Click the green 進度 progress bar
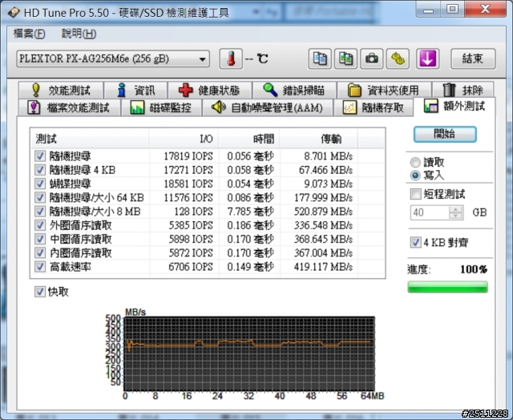This screenshot has width=513, height=420. click(x=447, y=287)
